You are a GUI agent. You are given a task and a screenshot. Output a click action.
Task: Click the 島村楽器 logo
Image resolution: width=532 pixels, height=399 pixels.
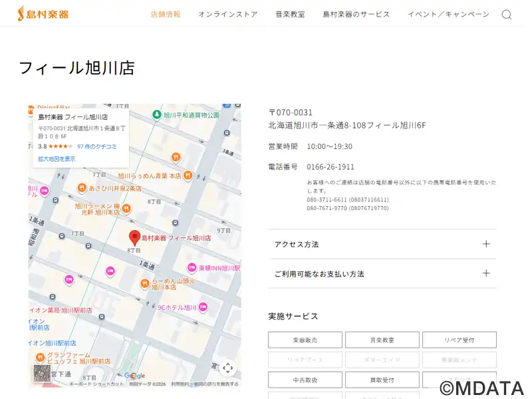pyautogui.click(x=43, y=13)
